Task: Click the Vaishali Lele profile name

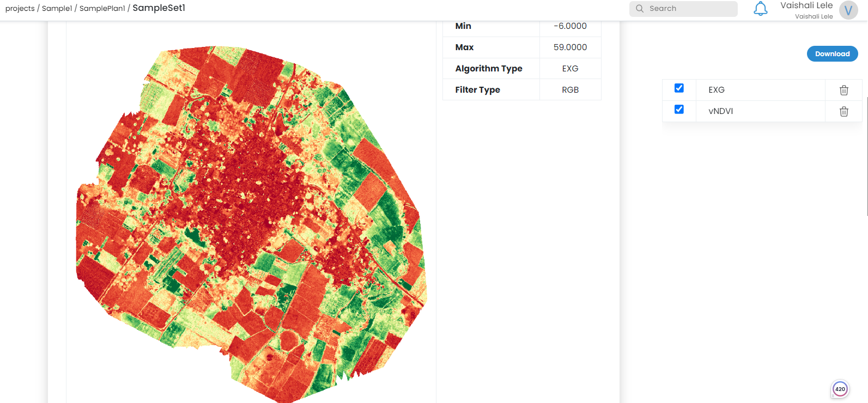Action: pos(806,5)
